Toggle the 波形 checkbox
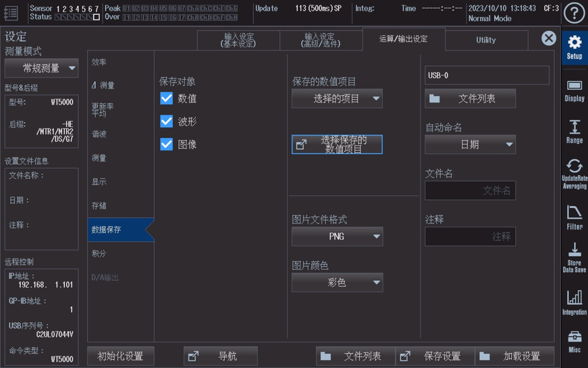The width and height of the screenshot is (588, 368). (x=167, y=121)
